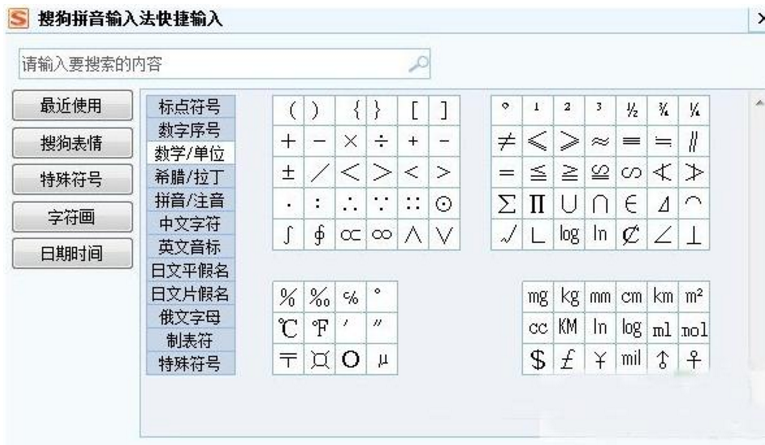Insert the square root symbol √
The image size is (765, 445).
click(x=506, y=235)
